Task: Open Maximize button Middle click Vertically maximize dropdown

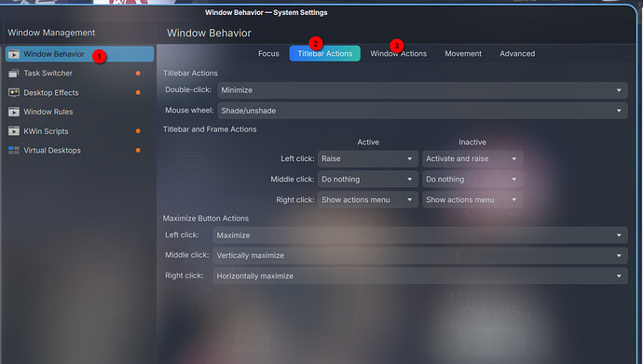Action: (420, 255)
